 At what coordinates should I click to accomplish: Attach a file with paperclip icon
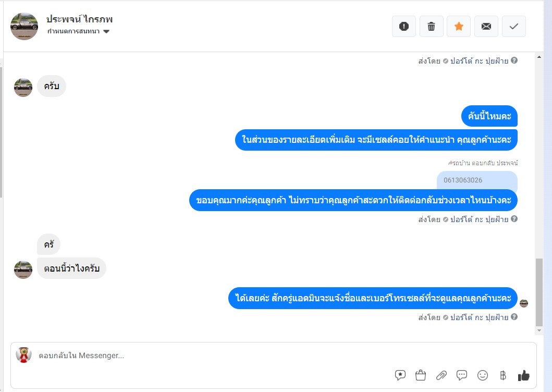441,375
